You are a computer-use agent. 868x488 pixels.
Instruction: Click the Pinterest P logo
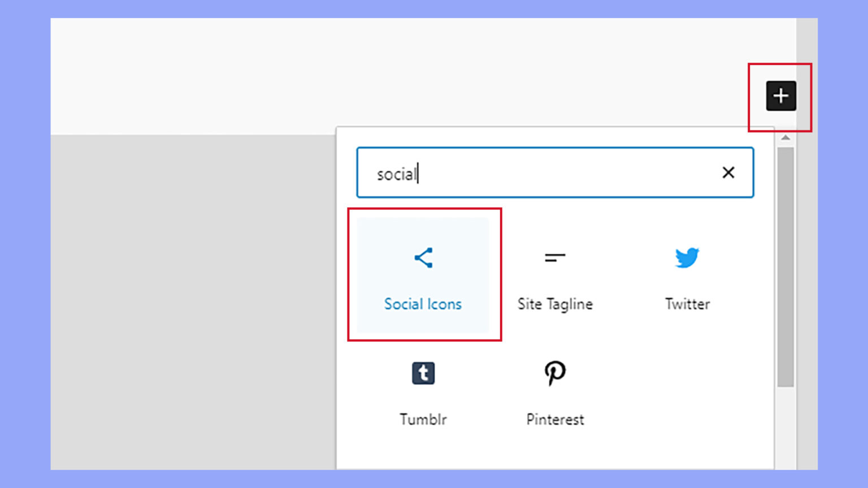(554, 373)
